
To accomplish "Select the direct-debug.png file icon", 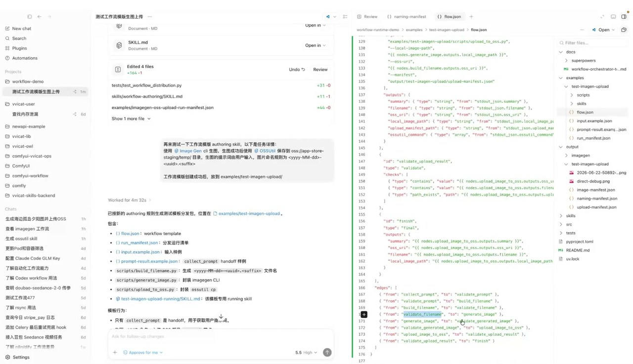I will click(x=572, y=181).
